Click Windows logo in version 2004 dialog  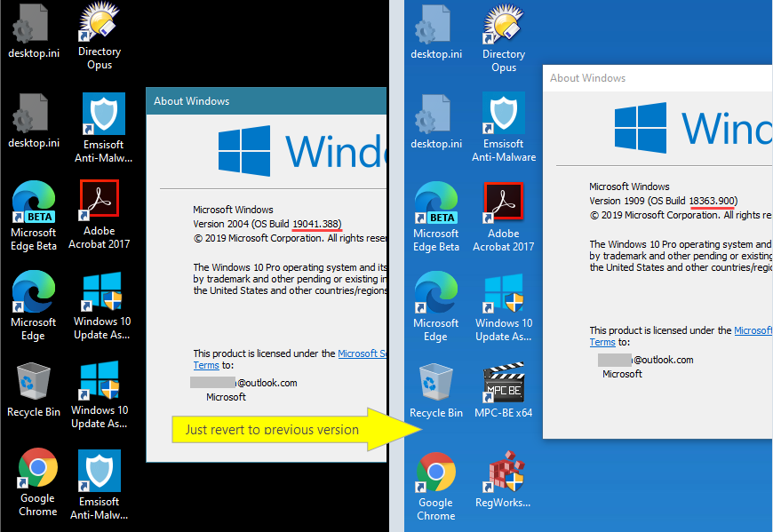(x=244, y=151)
